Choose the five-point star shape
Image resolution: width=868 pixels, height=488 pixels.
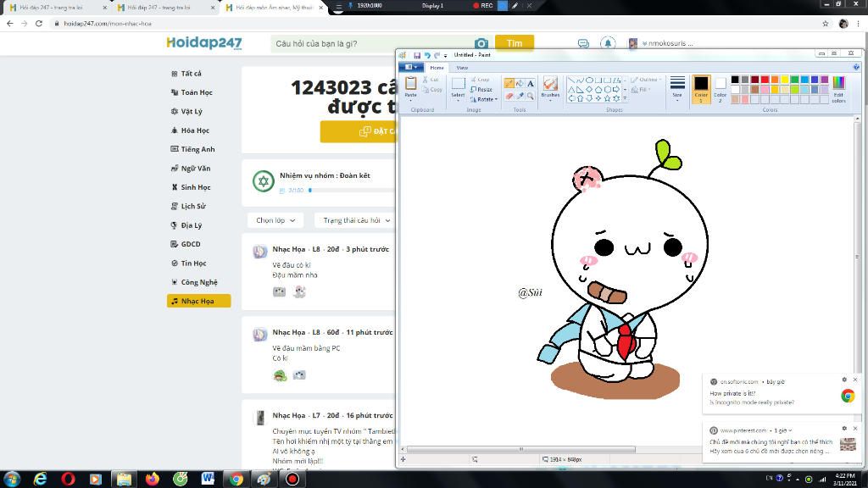tap(607, 98)
